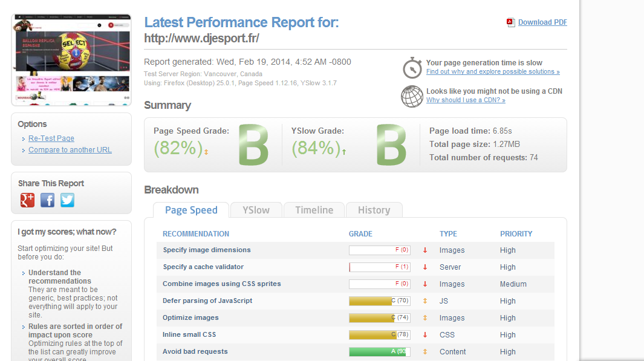Switch to the Timeline tab

click(314, 210)
